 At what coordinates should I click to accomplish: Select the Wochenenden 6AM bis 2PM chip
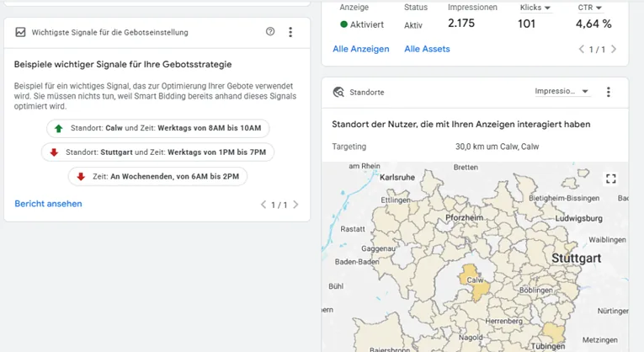pos(157,176)
